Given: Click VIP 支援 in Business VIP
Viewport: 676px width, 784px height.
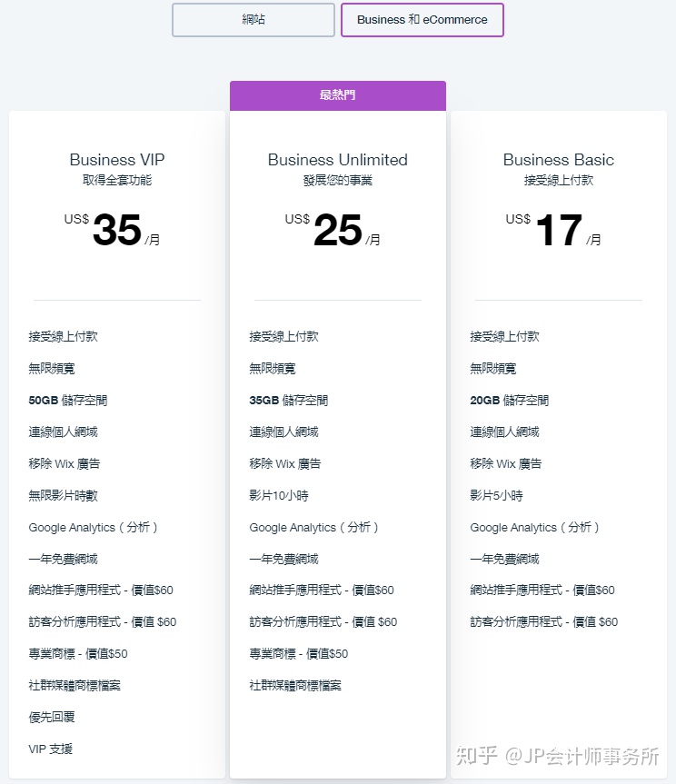Looking at the screenshot, I should pyautogui.click(x=51, y=749).
